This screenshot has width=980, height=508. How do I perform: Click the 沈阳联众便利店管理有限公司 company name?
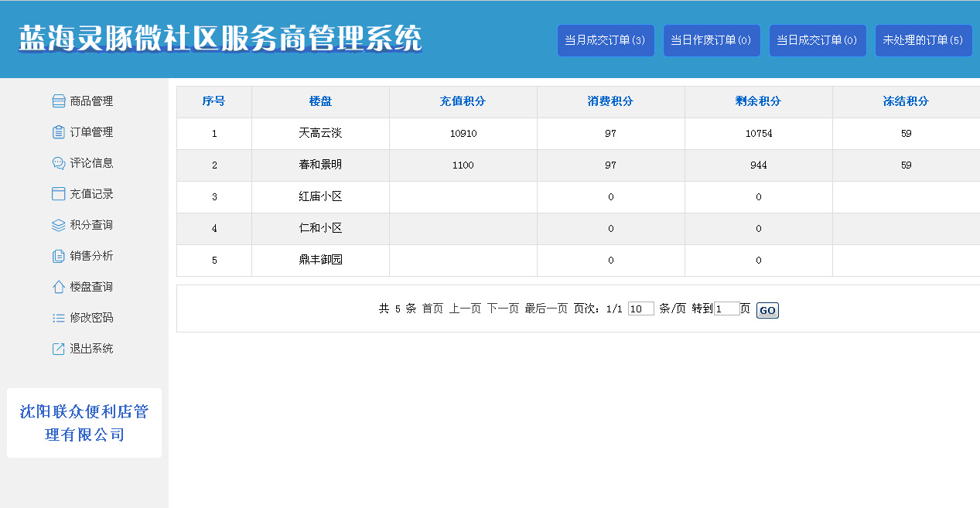click(x=84, y=423)
